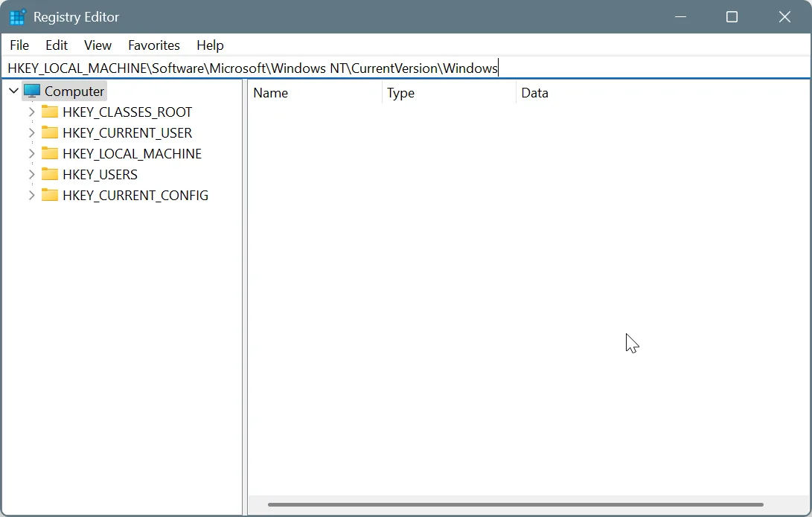812x517 pixels.
Task: Collapse the Computer tree node
Action: [13, 90]
